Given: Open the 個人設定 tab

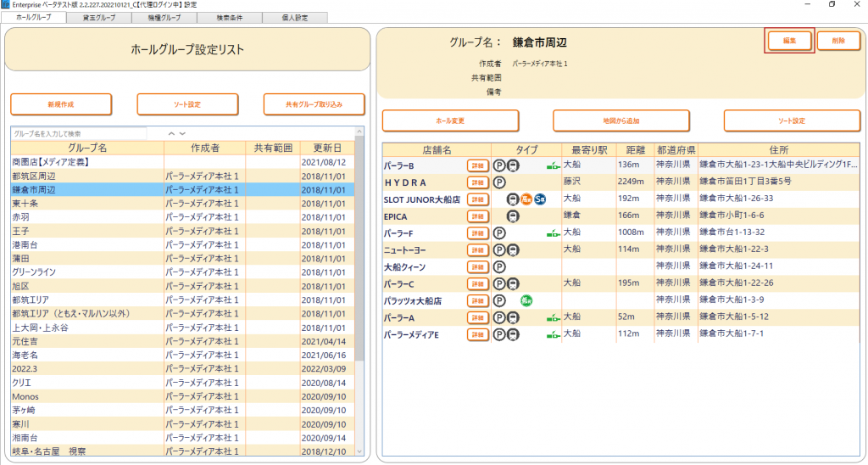Looking at the screenshot, I should 295,18.
